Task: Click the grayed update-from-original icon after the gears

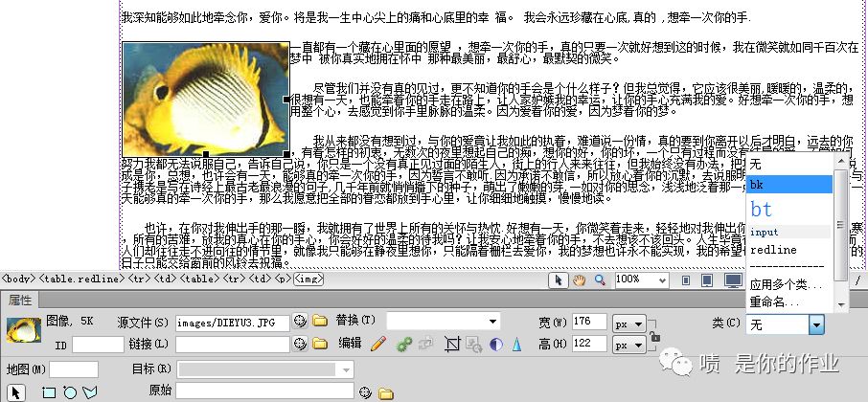Action: (x=425, y=344)
